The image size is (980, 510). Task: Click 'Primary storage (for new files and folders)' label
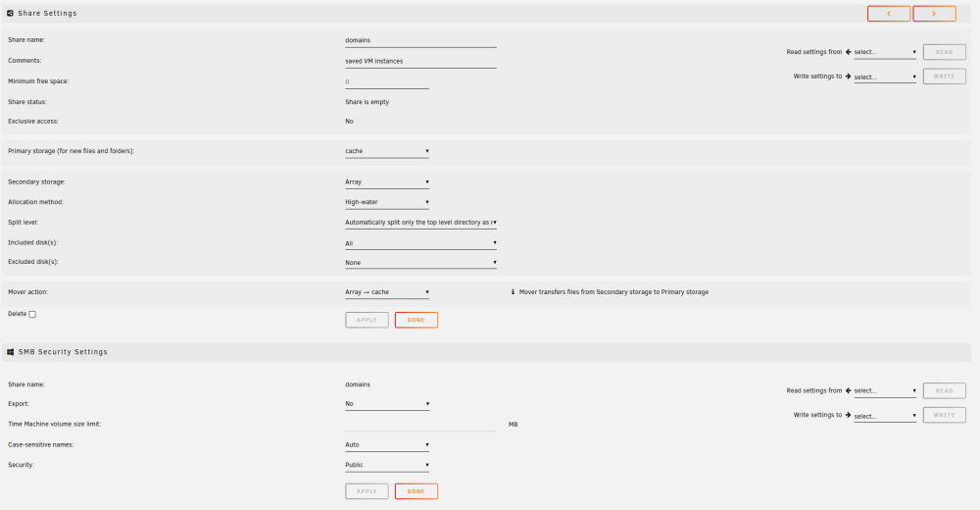point(72,151)
